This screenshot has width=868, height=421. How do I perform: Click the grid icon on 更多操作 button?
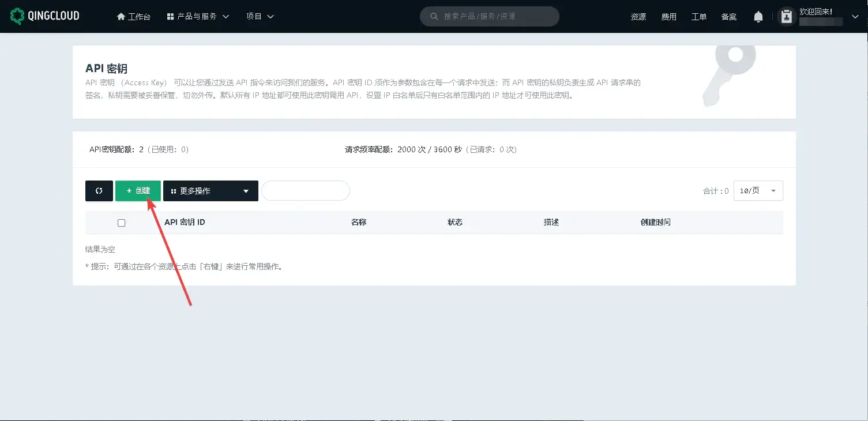click(172, 190)
